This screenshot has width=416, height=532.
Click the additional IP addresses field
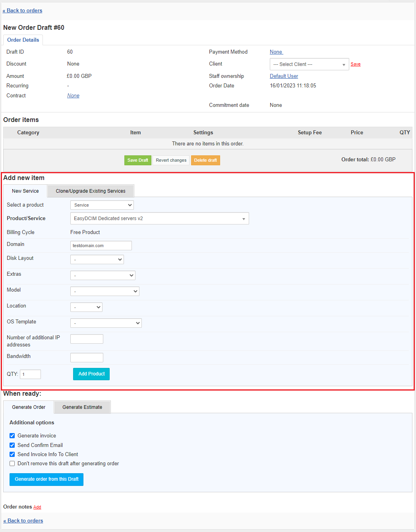(87, 339)
